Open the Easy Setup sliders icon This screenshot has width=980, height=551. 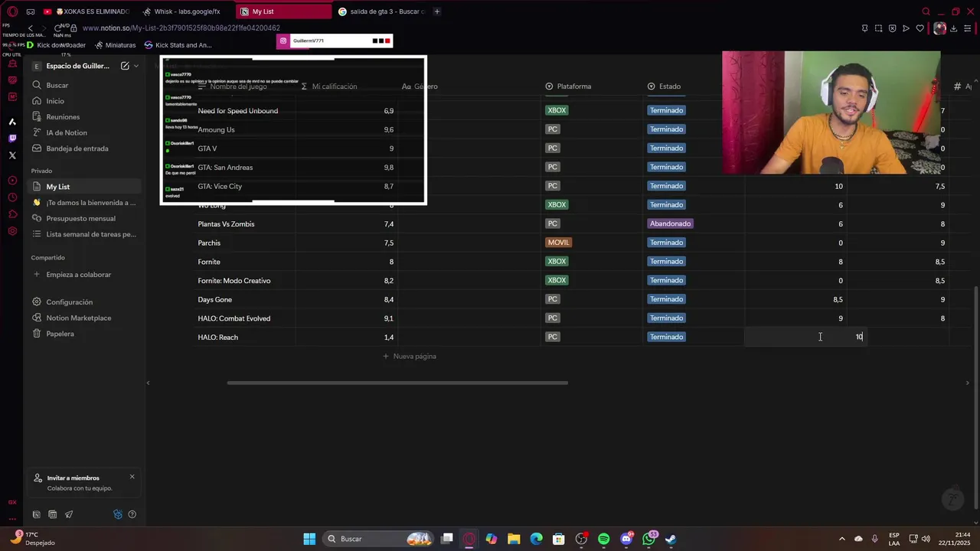coord(968,28)
